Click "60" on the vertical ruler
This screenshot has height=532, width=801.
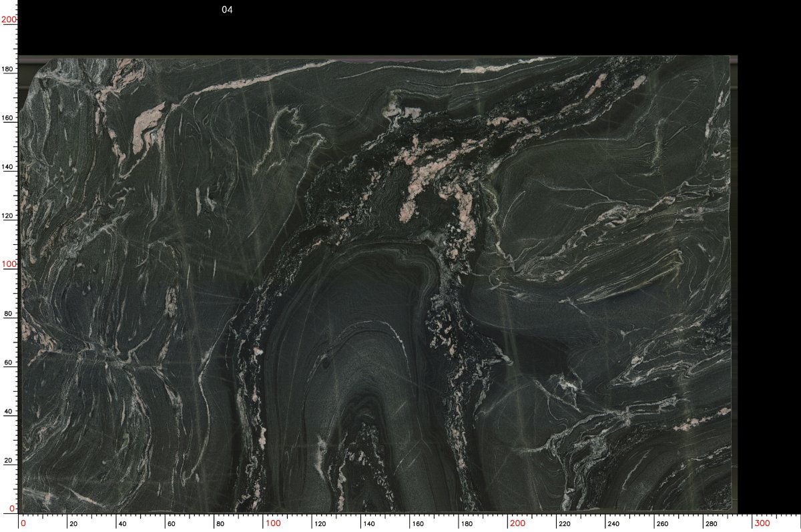pyautogui.click(x=10, y=362)
